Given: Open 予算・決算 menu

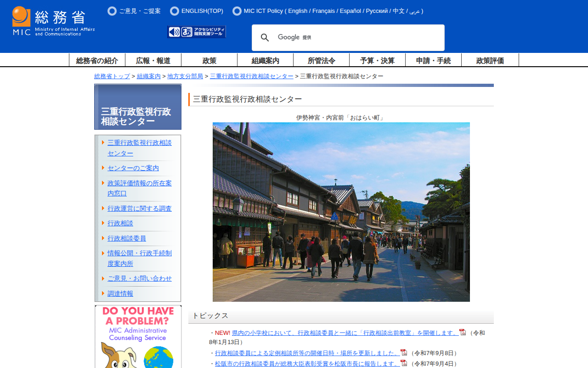Looking at the screenshot, I should pos(377,60).
